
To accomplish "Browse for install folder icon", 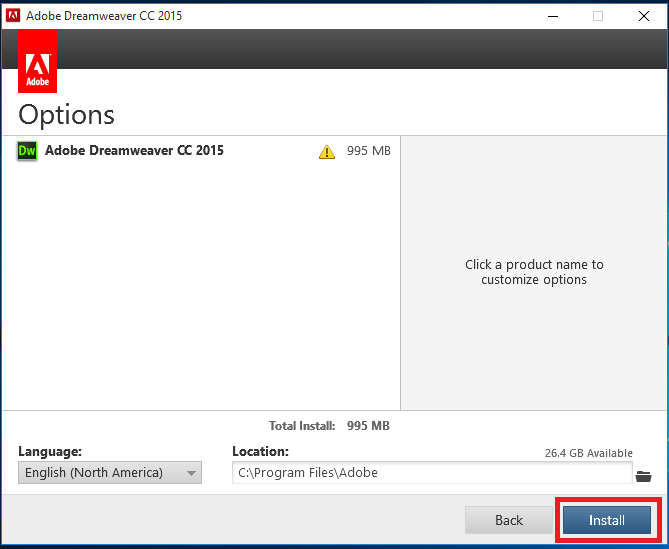I will [x=643, y=476].
